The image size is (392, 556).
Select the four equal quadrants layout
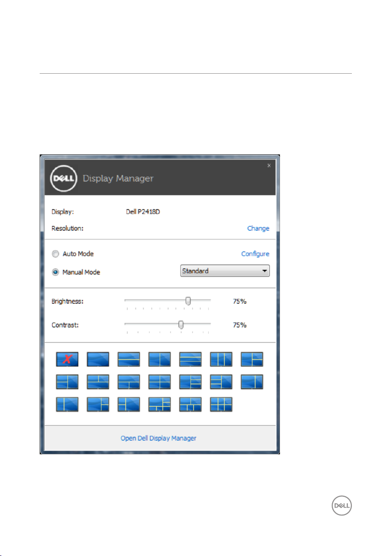coord(160,381)
